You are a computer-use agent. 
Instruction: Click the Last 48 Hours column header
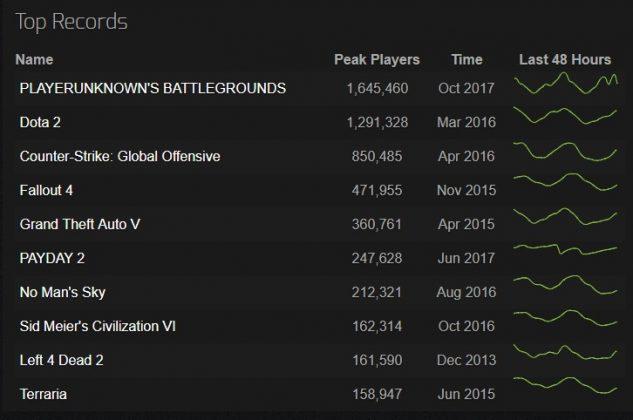pyautogui.click(x=565, y=60)
